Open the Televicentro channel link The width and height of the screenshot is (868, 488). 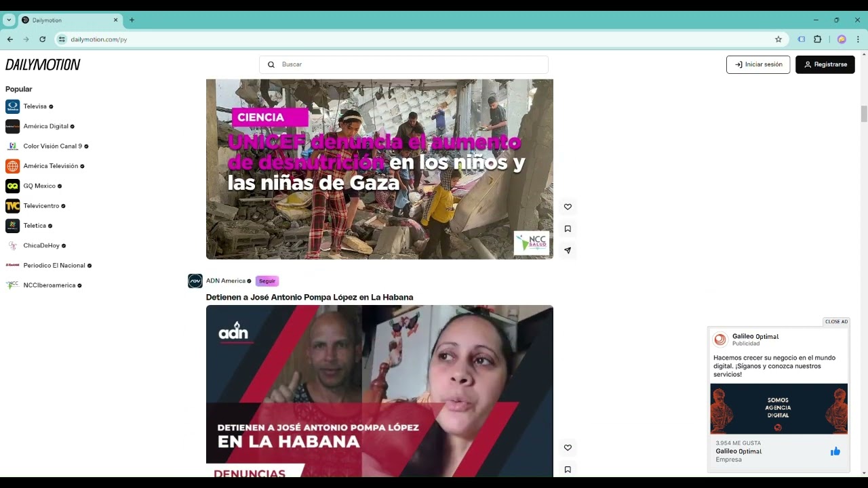[41, 205]
